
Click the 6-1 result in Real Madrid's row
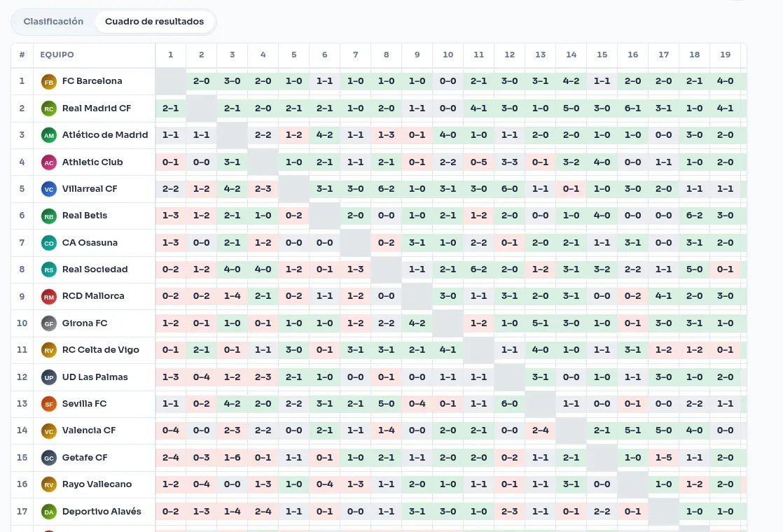coord(632,108)
